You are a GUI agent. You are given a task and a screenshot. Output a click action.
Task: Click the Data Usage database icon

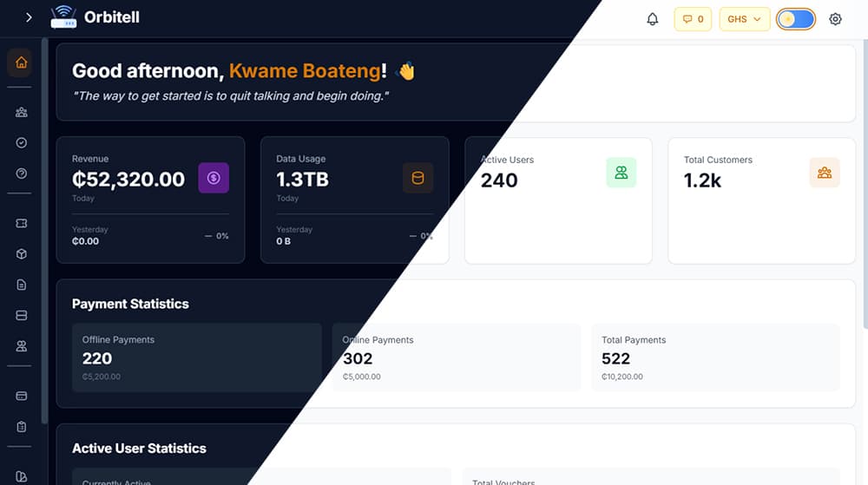click(418, 178)
